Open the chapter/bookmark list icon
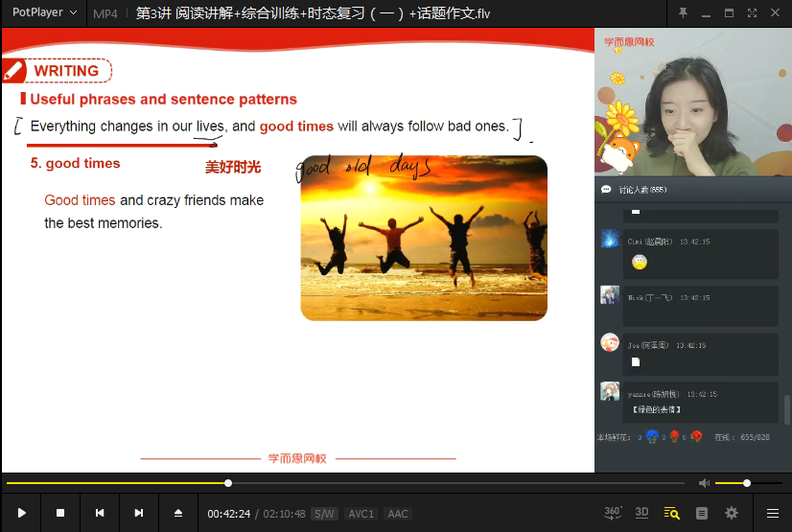792x532 pixels. pyautogui.click(x=702, y=513)
